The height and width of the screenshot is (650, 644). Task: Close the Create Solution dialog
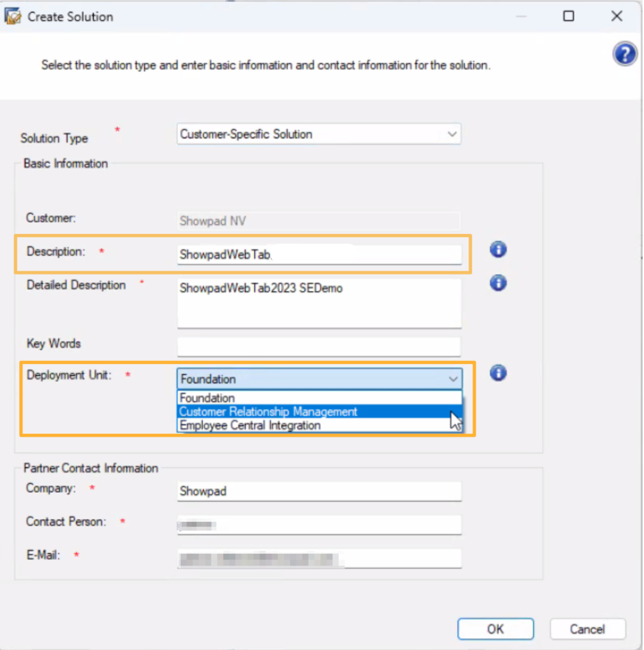pos(616,16)
